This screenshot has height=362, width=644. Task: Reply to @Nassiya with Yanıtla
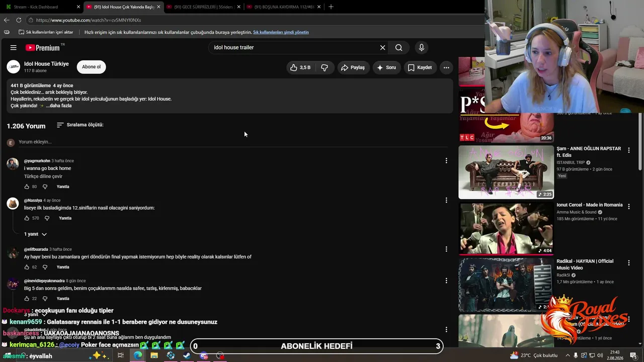[x=65, y=218]
